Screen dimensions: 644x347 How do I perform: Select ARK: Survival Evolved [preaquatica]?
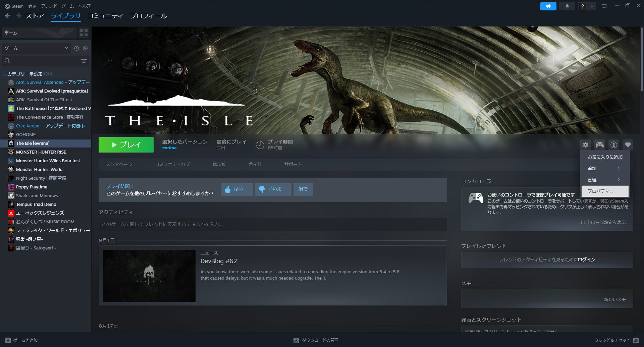point(46,91)
